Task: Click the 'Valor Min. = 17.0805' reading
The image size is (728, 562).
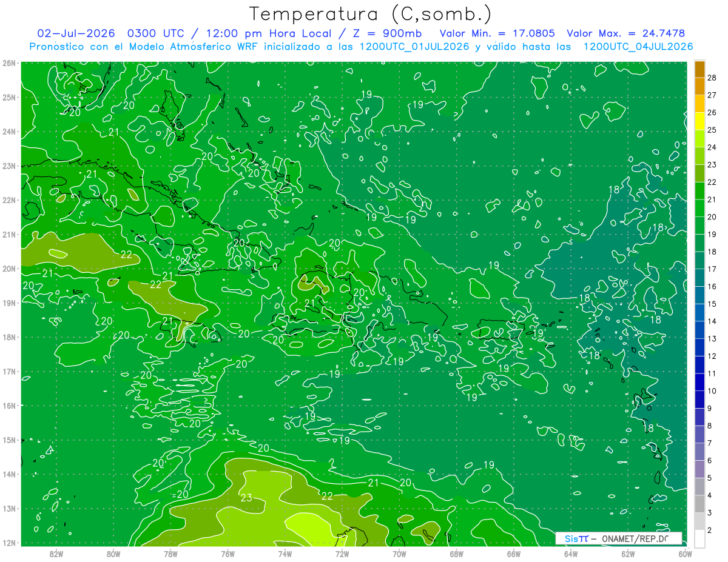Action: (497, 33)
